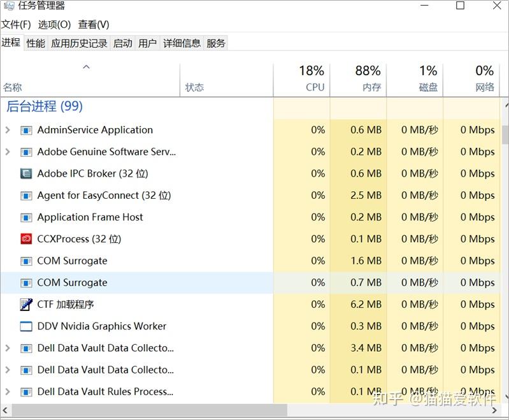509x420 pixels.
Task: Switch to the 用户 tab
Action: [147, 43]
